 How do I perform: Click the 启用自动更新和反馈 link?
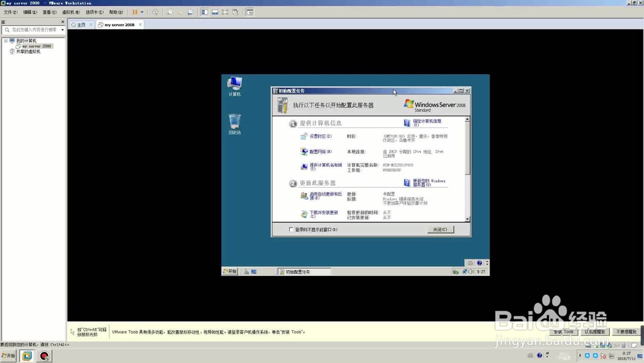click(325, 195)
